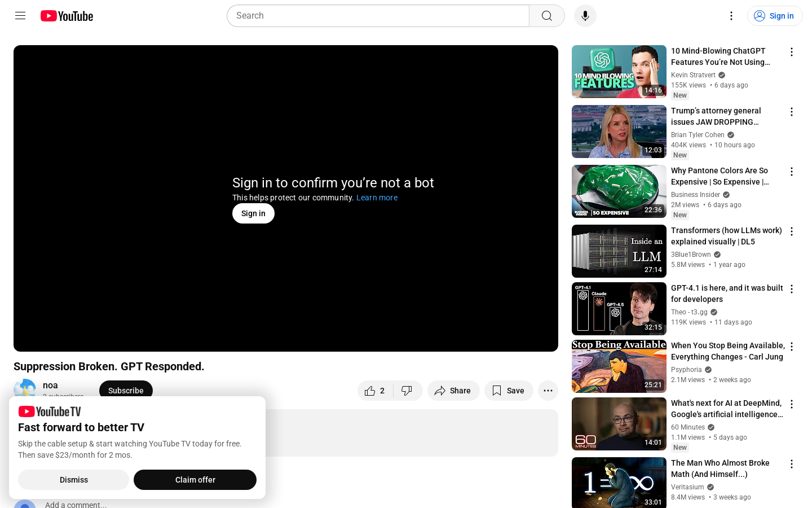Play the Inside an LLM thumbnail

619,251
